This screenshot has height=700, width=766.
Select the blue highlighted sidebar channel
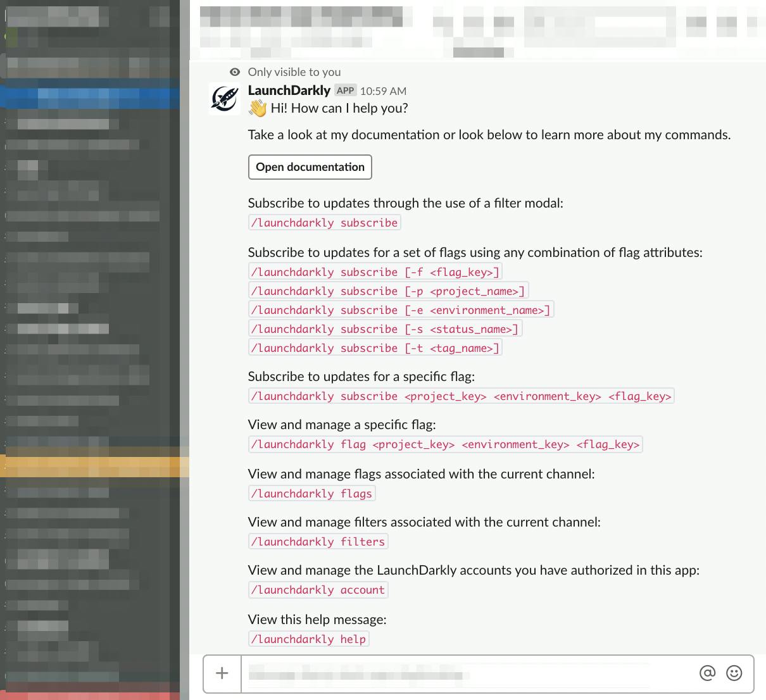pos(90,97)
